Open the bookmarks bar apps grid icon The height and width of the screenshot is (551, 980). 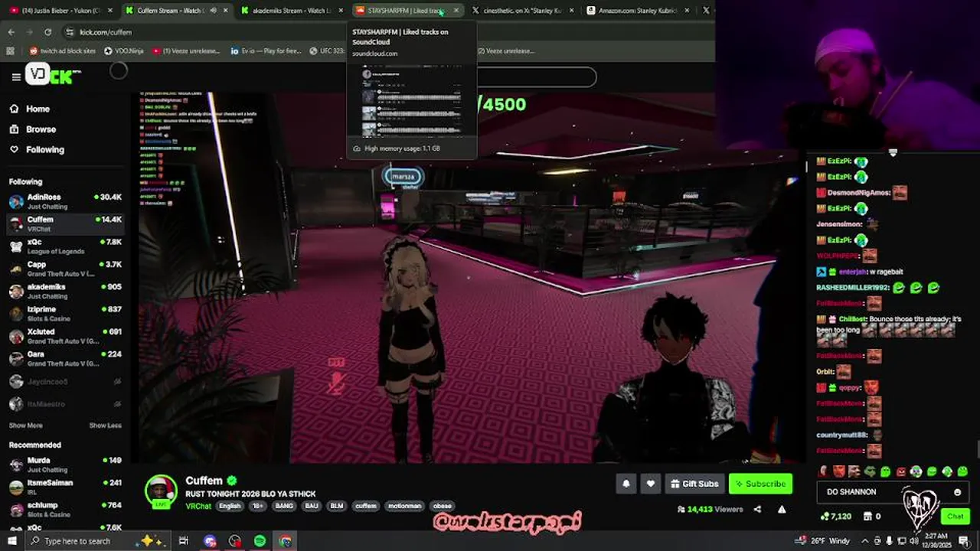(x=10, y=51)
